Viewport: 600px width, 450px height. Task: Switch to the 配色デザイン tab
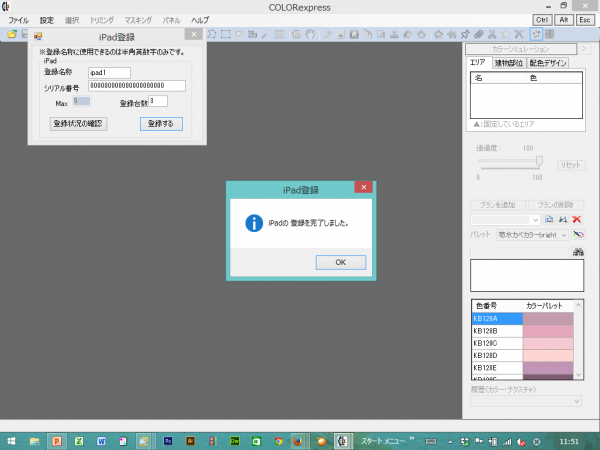coord(548,63)
